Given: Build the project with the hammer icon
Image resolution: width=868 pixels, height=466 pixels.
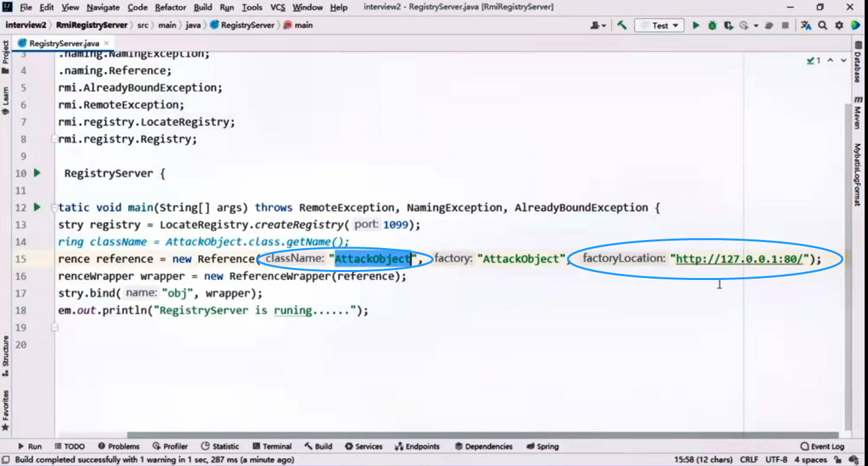Looking at the screenshot, I should click(x=622, y=25).
